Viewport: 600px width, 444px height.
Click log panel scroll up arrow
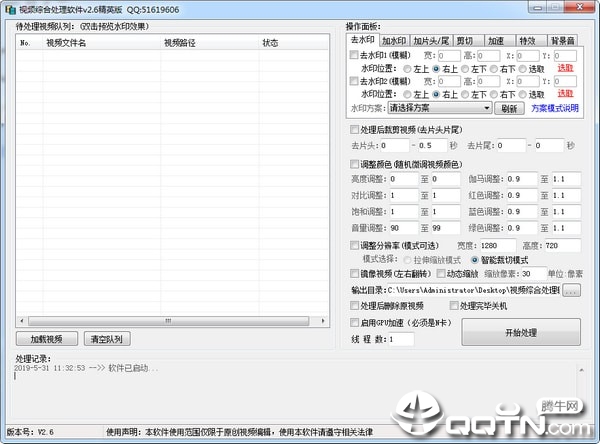pyautogui.click(x=581, y=370)
